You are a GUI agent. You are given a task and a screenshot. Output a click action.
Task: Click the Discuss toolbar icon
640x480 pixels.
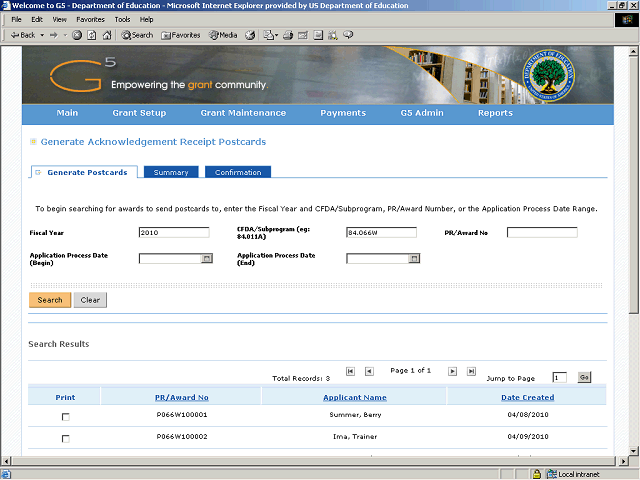318,36
